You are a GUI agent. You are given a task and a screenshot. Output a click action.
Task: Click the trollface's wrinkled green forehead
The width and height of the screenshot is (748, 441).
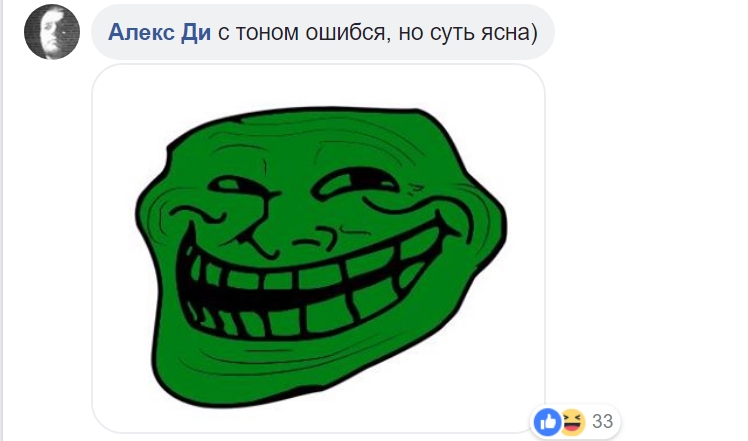(x=315, y=141)
